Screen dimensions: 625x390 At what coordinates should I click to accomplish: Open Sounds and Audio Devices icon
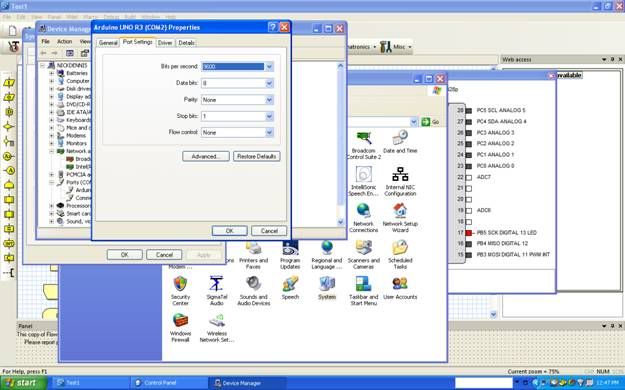[254, 291]
